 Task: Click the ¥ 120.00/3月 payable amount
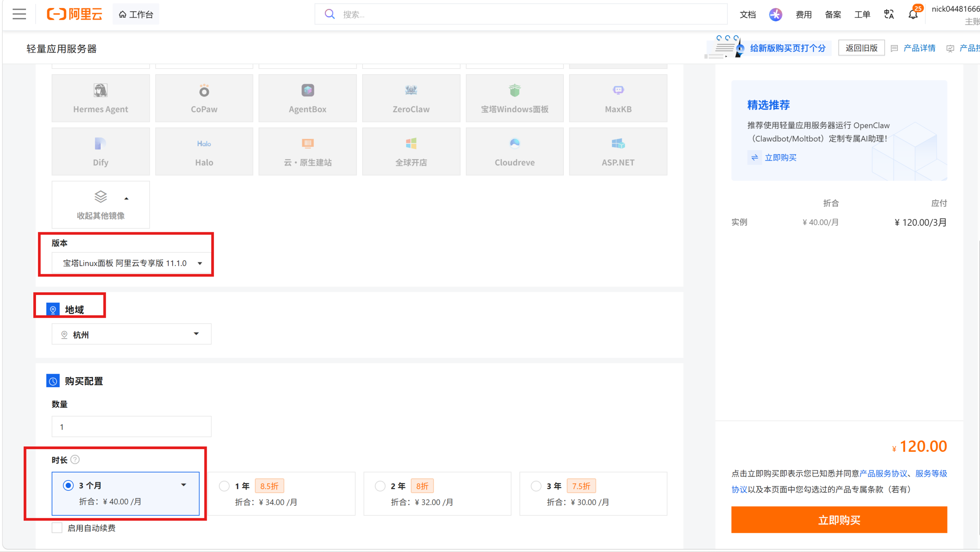(x=921, y=222)
